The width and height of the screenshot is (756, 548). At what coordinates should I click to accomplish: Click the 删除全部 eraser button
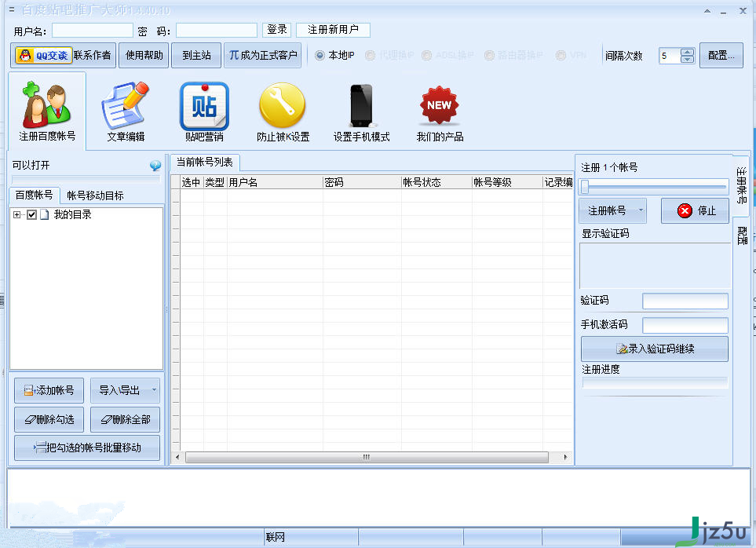(x=125, y=420)
